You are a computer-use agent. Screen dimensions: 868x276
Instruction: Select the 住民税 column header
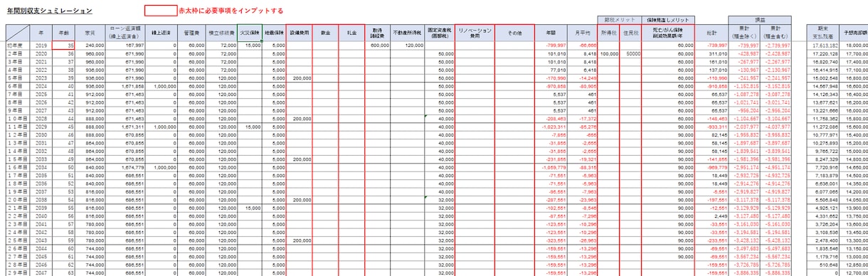coord(630,33)
